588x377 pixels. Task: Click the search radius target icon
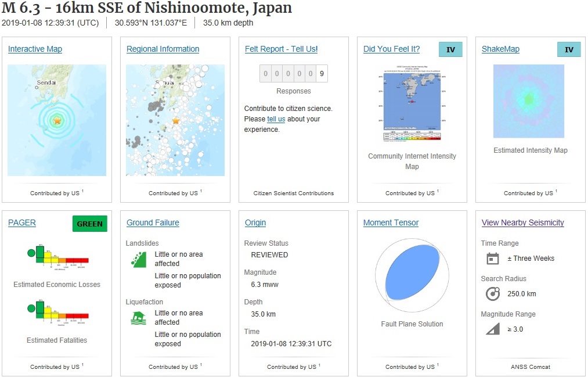pos(492,294)
